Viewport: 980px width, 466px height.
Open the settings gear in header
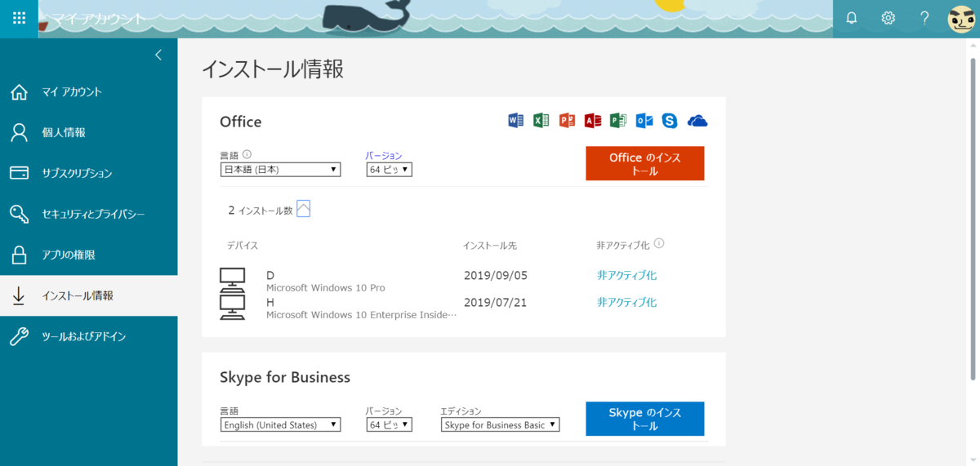(x=889, y=18)
